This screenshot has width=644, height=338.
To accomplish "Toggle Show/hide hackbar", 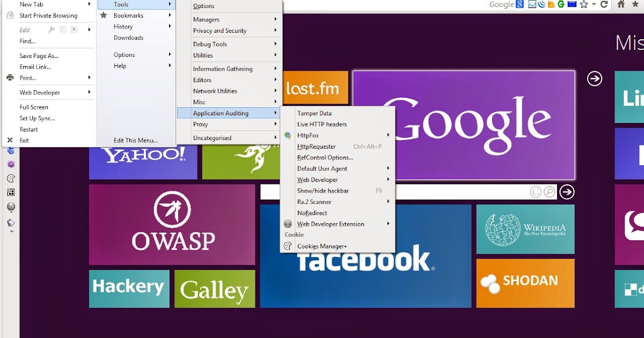I will 324,191.
